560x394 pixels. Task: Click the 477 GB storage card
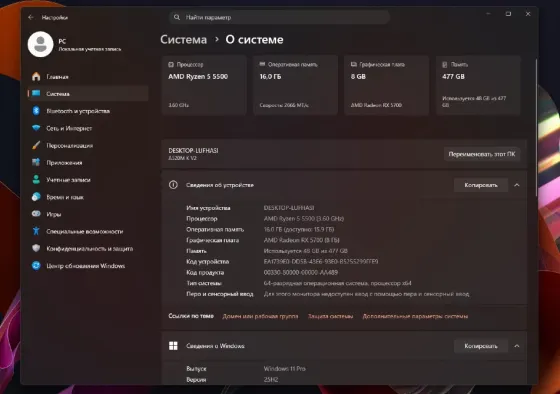[x=478, y=85]
